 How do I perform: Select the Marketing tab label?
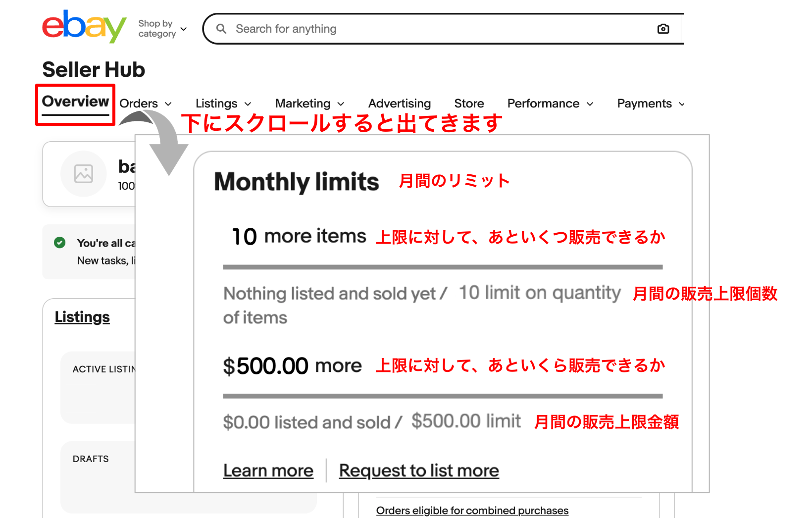(303, 104)
